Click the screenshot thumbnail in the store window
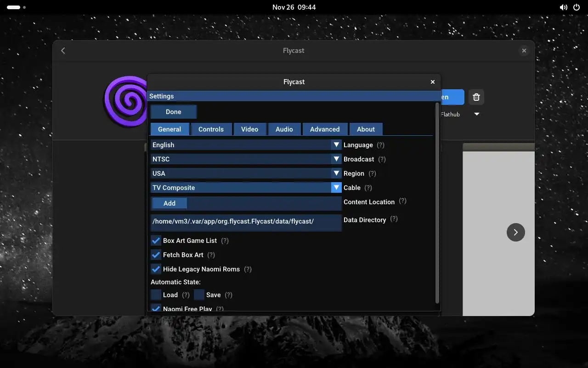 pyautogui.click(x=498, y=230)
